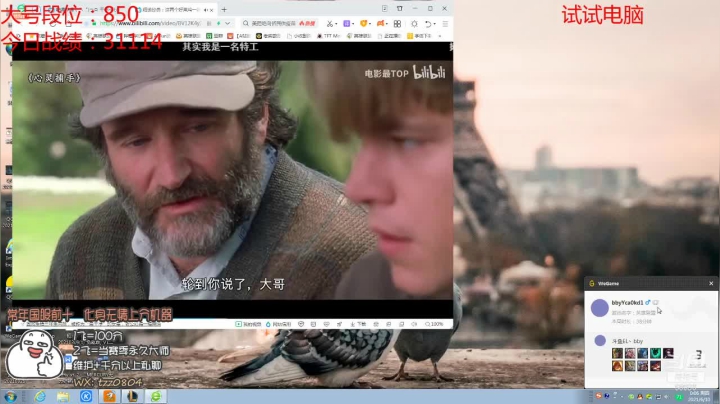
Task: Select the teal champion icon in top row
Action: tap(655, 353)
